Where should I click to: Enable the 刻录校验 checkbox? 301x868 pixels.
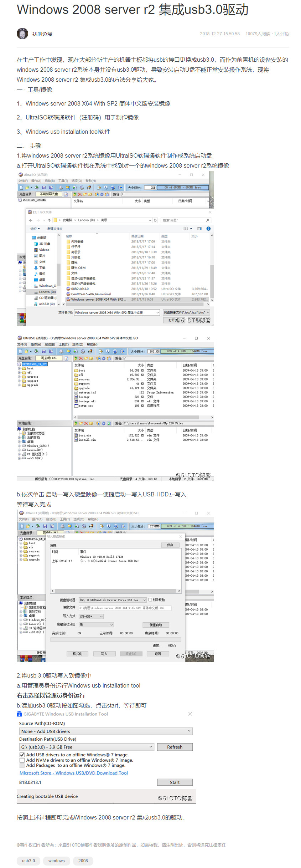pos(150,600)
